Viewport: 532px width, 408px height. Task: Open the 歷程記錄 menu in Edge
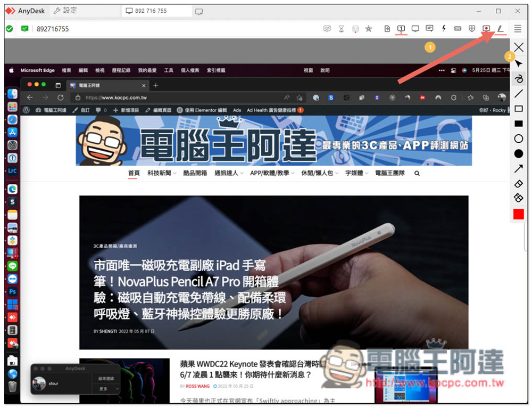point(121,70)
